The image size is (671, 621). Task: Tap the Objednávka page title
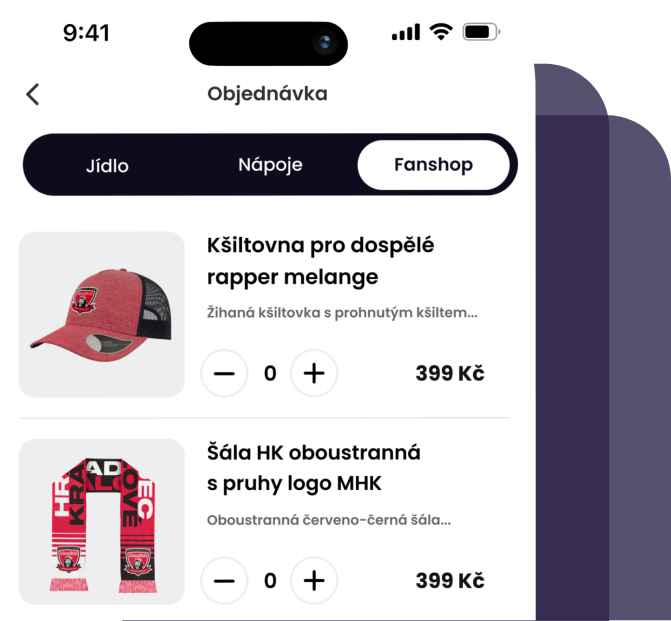pyautogui.click(x=267, y=94)
